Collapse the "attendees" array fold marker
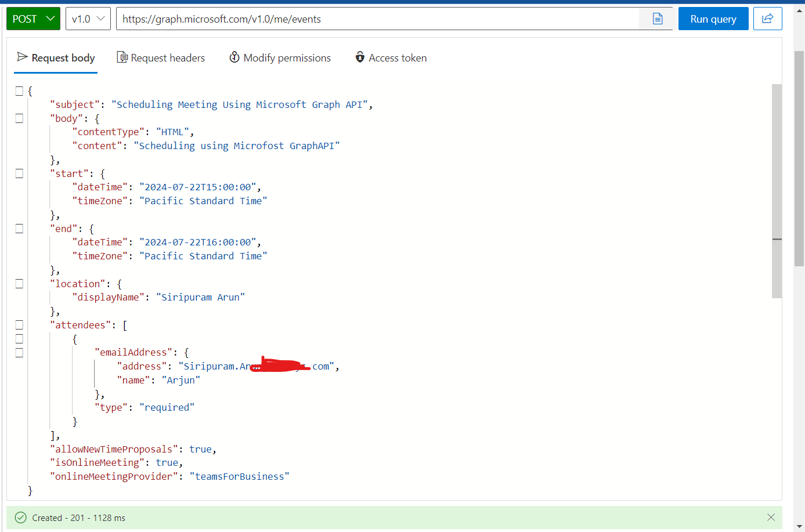This screenshot has height=532, width=805. click(19, 325)
